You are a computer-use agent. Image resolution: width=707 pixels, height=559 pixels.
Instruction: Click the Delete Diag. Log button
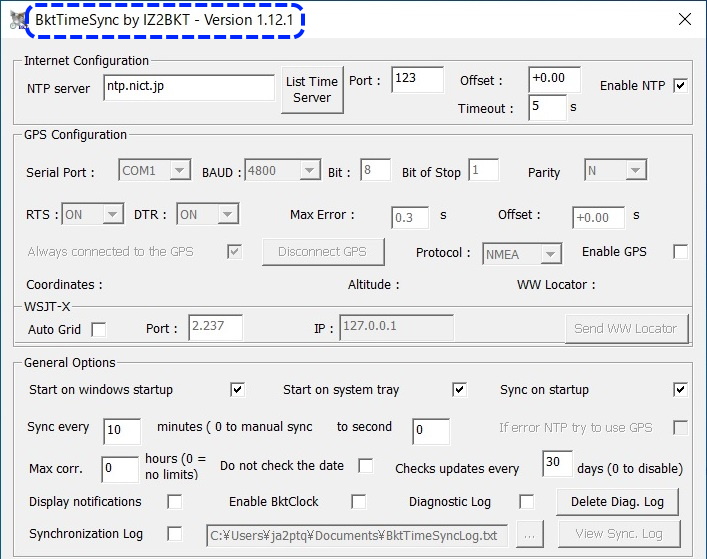pyautogui.click(x=617, y=502)
